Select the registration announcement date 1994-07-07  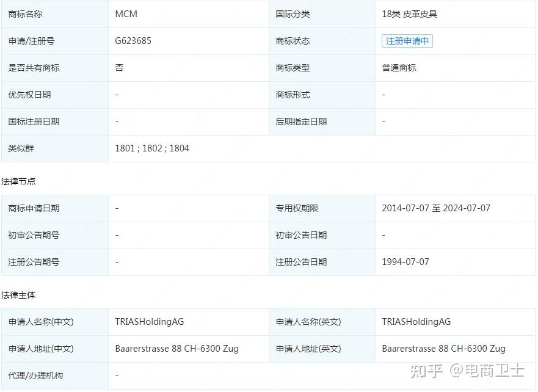pos(405,262)
